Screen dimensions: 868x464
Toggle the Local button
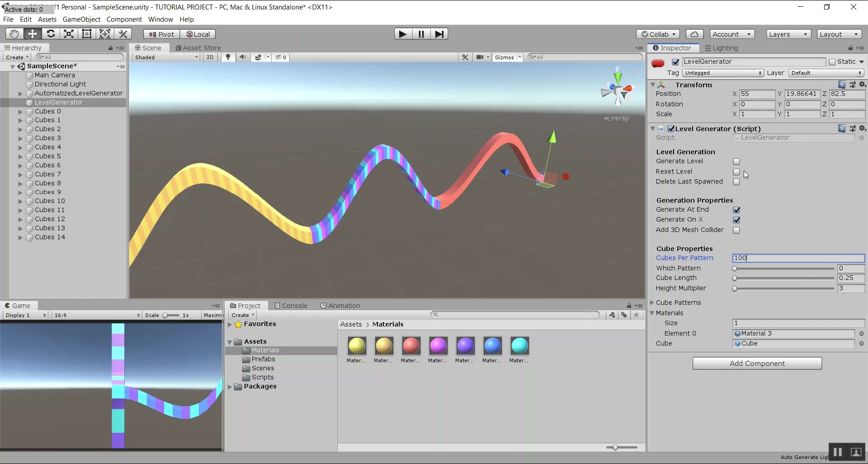coord(198,34)
